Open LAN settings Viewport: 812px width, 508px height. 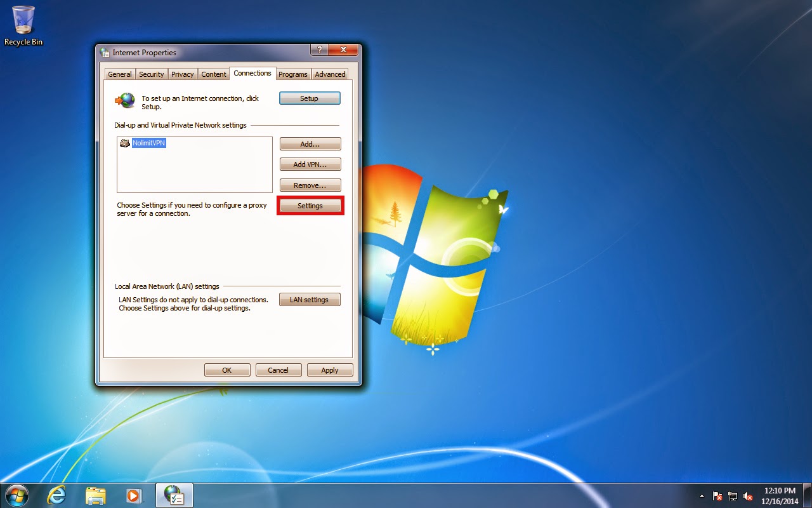(x=310, y=300)
